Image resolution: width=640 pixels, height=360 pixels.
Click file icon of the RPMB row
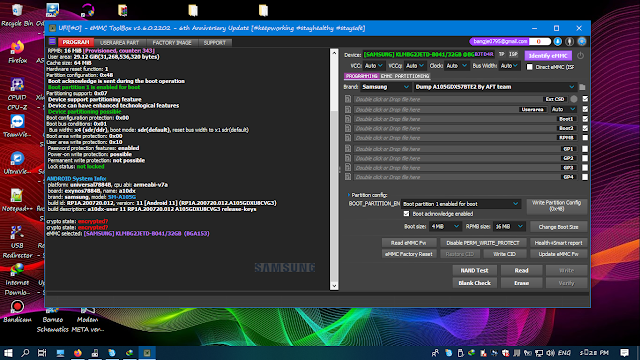(x=348, y=138)
